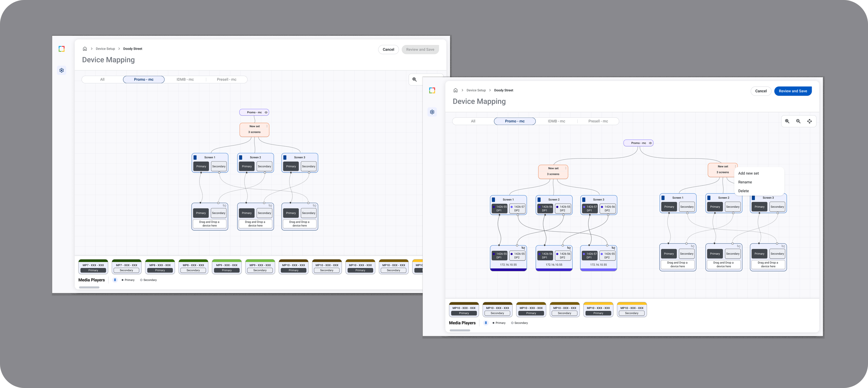Click the pan/move canvas arrows icon
868x388 pixels.
click(x=809, y=121)
